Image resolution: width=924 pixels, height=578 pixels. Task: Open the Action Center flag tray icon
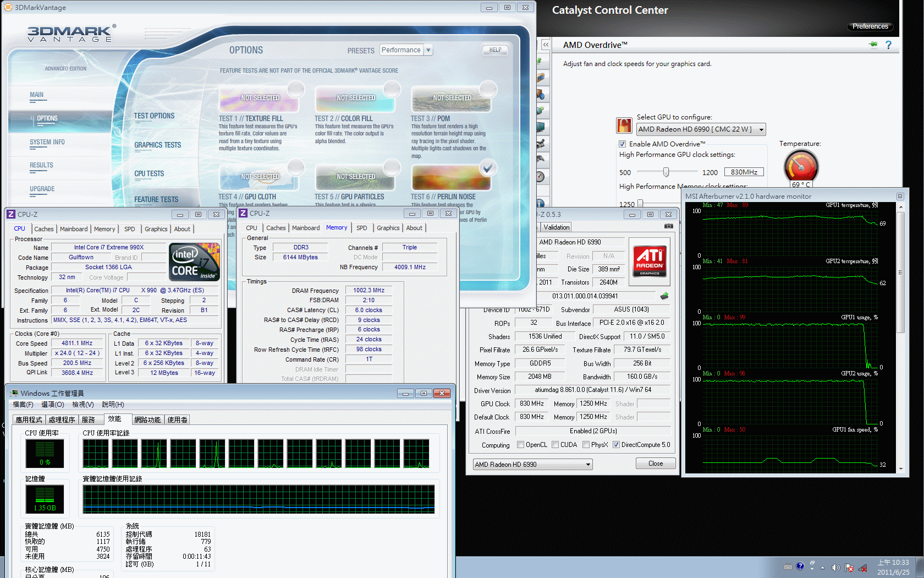[849, 568]
